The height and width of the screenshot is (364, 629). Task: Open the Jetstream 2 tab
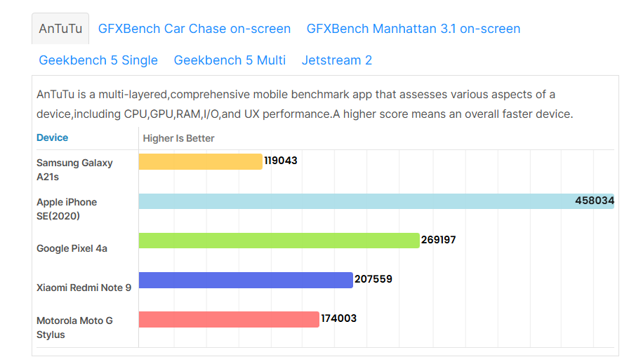pos(337,60)
